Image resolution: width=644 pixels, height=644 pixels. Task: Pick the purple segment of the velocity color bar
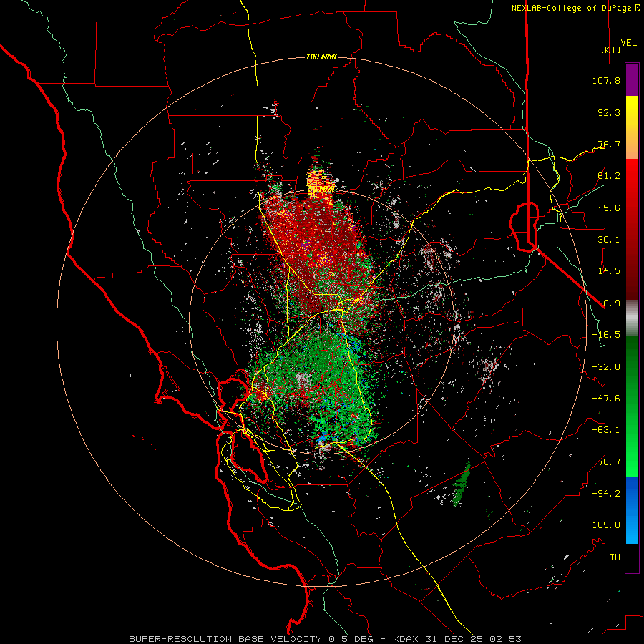pyautogui.click(x=632, y=79)
